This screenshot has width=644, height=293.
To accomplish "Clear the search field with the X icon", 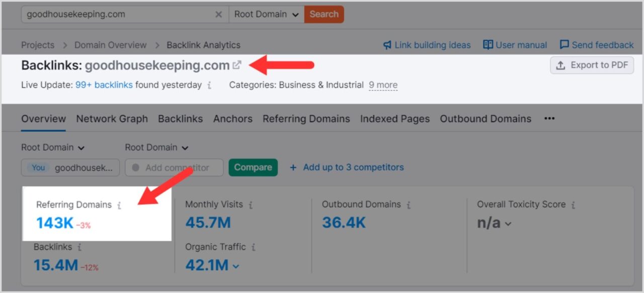I will click(219, 14).
